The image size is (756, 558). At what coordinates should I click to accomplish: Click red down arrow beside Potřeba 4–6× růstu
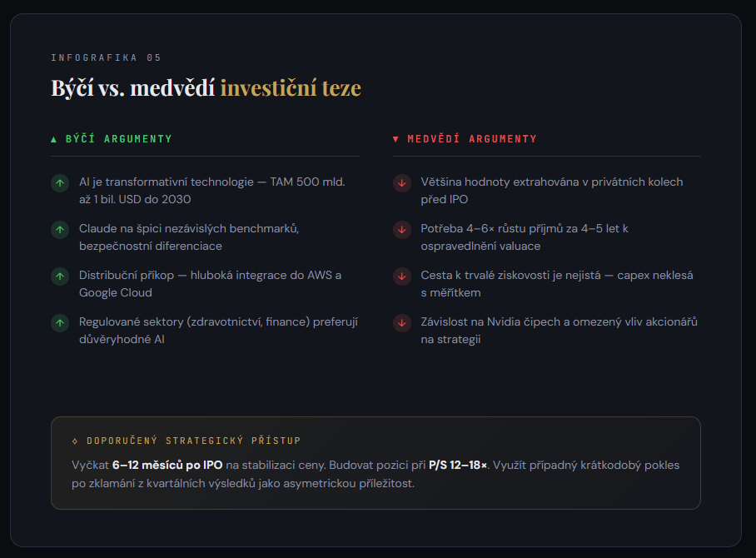tap(401, 230)
